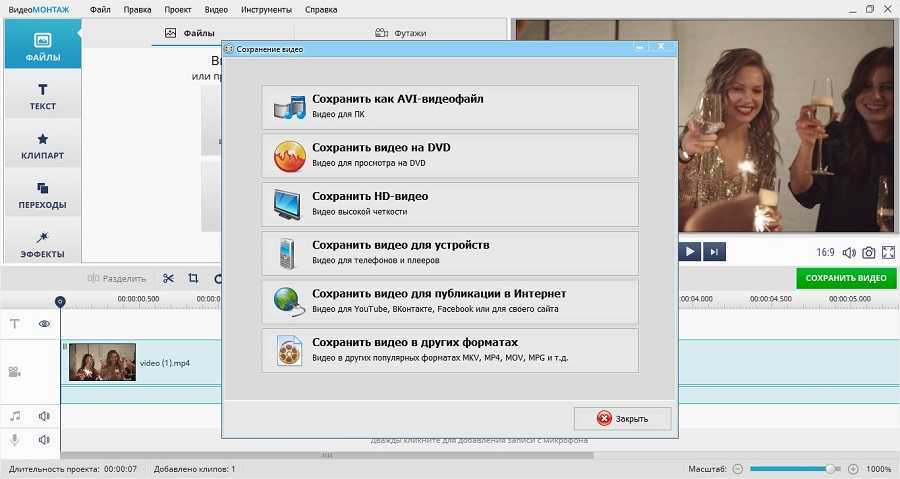Enter fullscreen preview mode
The height and width of the screenshot is (479, 900).
[888, 253]
